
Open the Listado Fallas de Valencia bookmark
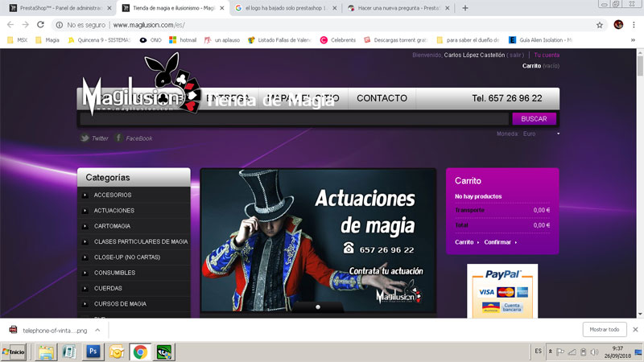click(279, 39)
